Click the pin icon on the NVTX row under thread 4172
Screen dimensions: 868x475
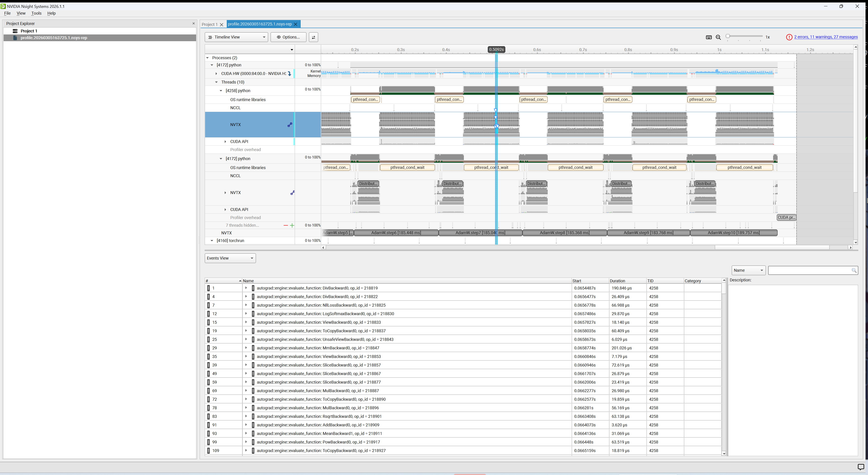(x=293, y=192)
